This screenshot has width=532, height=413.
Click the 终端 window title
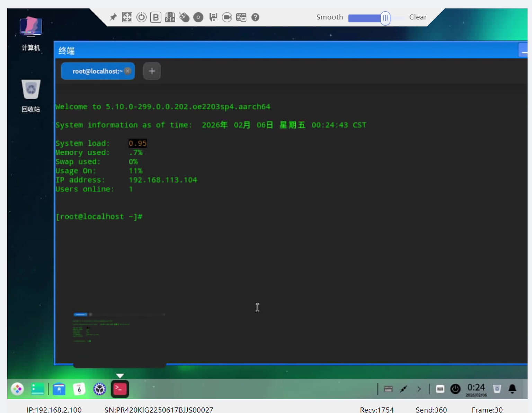[x=66, y=51]
